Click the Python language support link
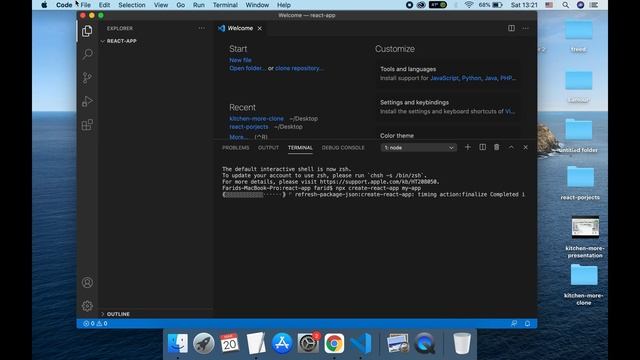Image resolution: width=640 pixels, height=360 pixels. tap(471, 78)
